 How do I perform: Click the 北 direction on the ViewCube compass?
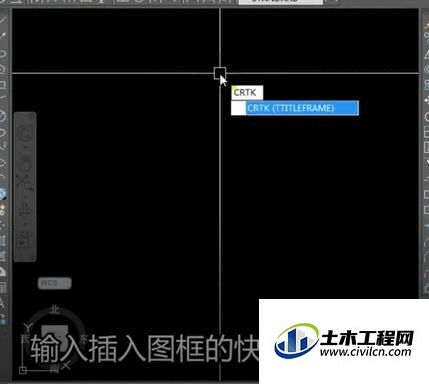[55, 310]
